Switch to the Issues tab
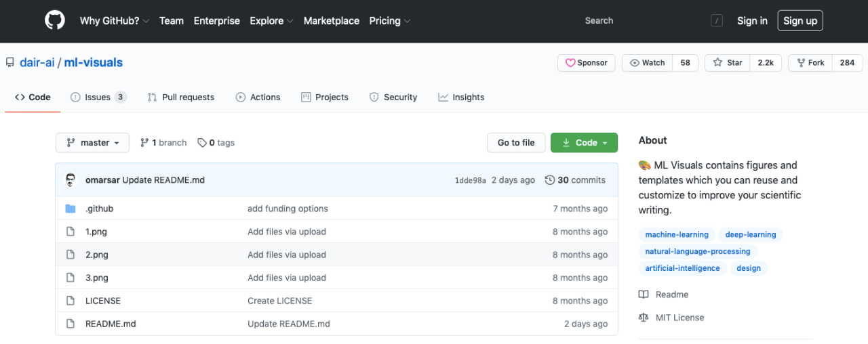868x344 pixels. click(x=98, y=98)
